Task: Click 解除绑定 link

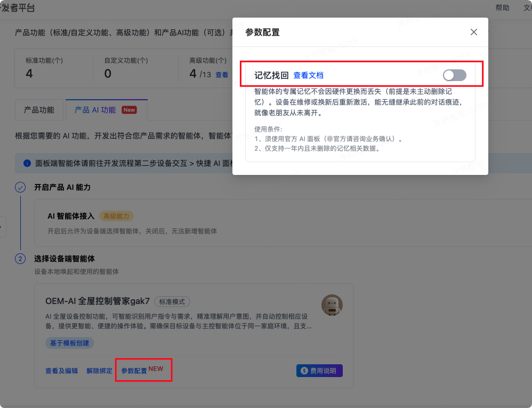Action: point(99,371)
